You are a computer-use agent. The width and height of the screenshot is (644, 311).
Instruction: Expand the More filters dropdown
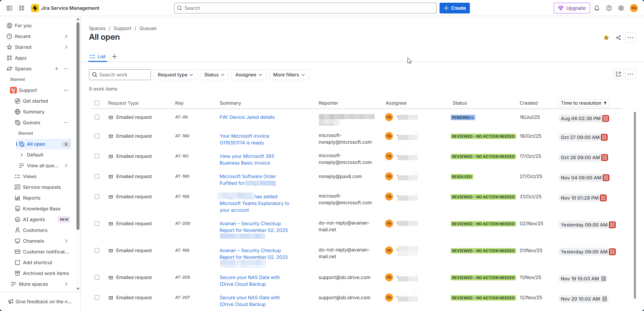click(x=289, y=75)
